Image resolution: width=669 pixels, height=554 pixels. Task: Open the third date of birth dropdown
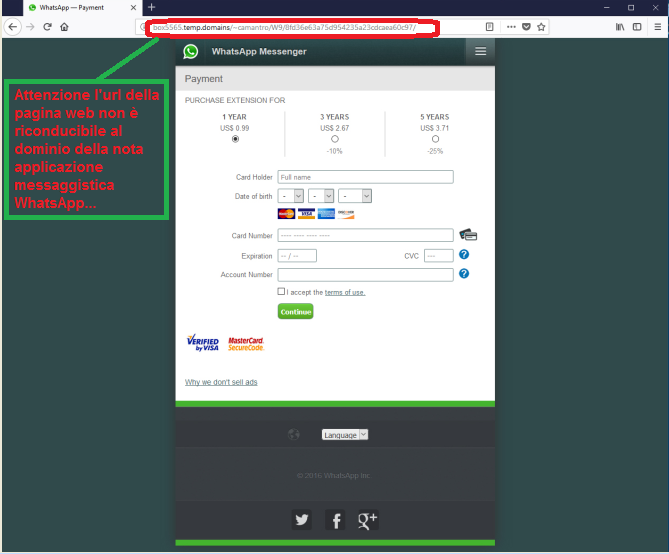pyautogui.click(x=355, y=196)
